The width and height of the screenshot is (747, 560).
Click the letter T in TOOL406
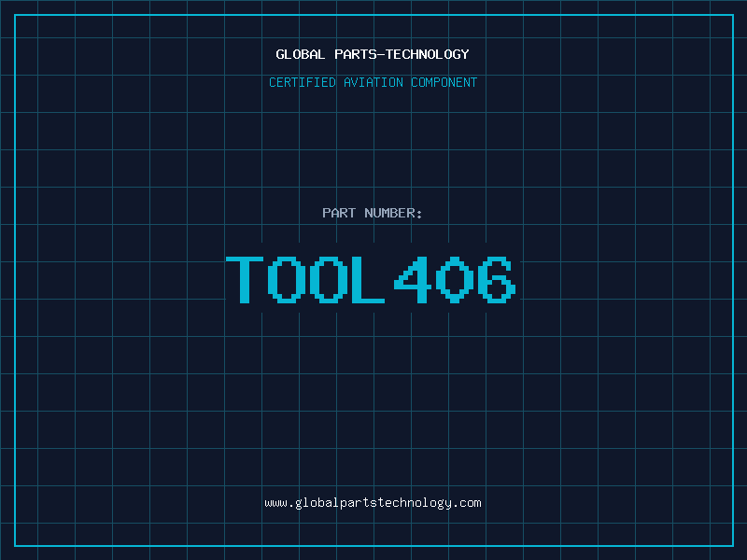pyautogui.click(x=247, y=279)
